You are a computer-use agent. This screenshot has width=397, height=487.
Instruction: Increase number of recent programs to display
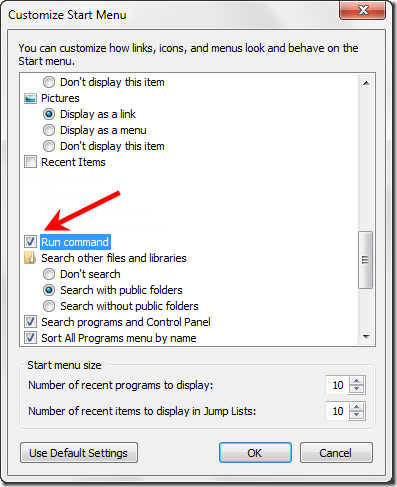[357, 381]
